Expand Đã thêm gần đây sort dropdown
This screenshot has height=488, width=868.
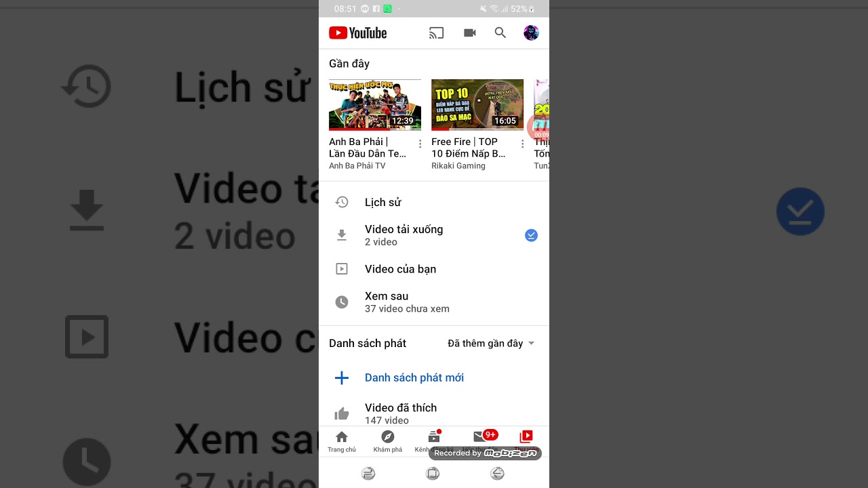point(491,343)
